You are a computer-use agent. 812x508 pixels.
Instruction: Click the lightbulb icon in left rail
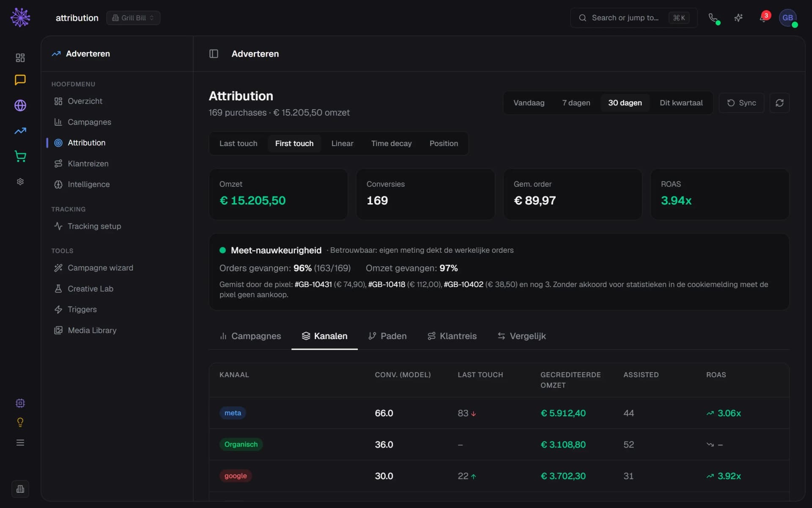[20, 422]
